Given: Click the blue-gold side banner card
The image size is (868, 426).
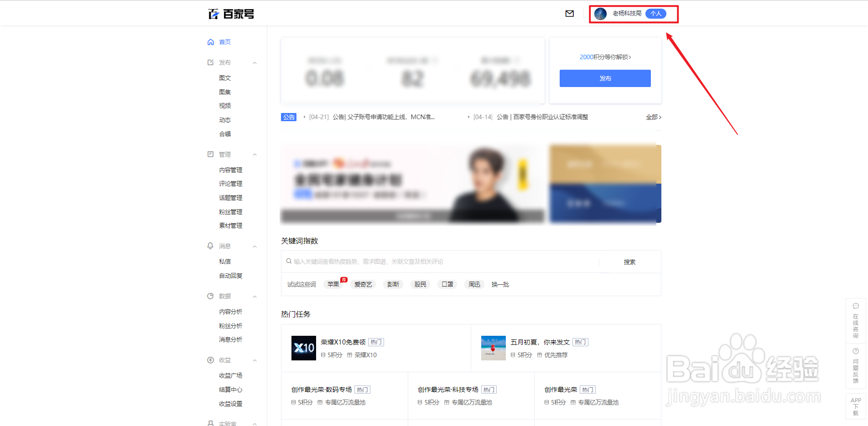Looking at the screenshot, I should (605, 184).
